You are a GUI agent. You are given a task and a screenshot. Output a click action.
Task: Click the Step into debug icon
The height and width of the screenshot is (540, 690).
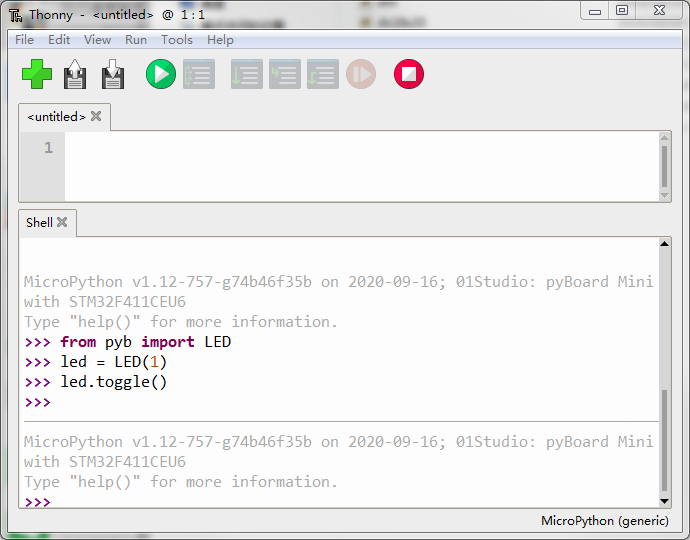(x=285, y=74)
